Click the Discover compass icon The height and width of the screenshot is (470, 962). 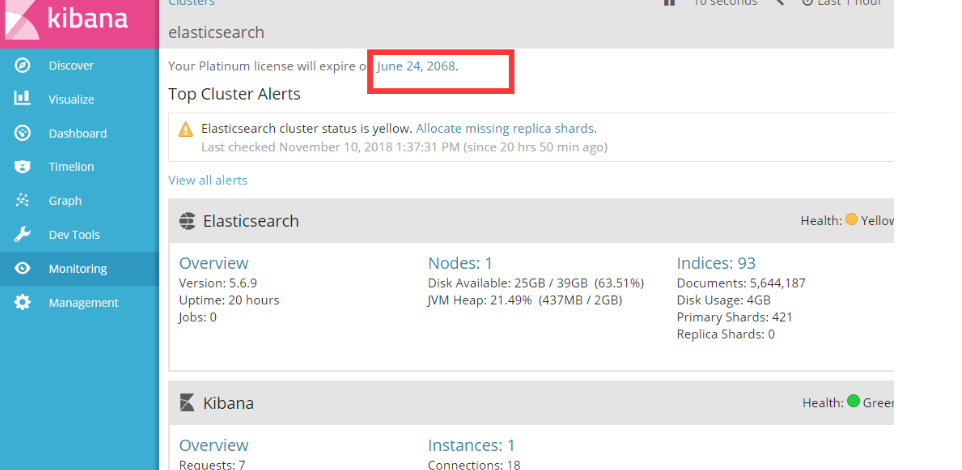(22, 66)
